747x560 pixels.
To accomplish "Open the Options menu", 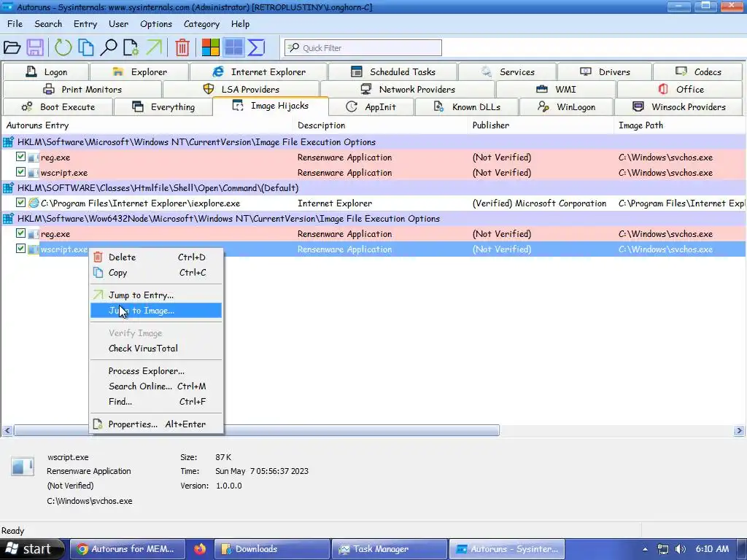I will (156, 24).
